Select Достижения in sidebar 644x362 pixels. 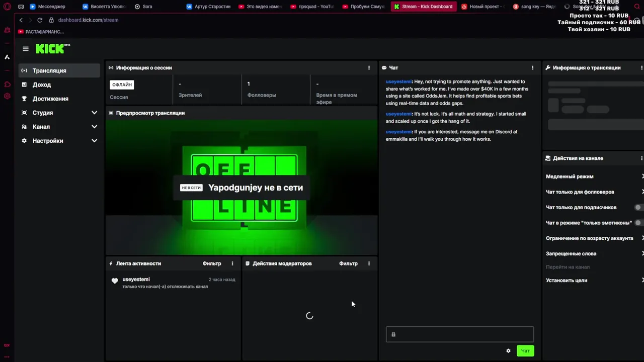click(59, 99)
